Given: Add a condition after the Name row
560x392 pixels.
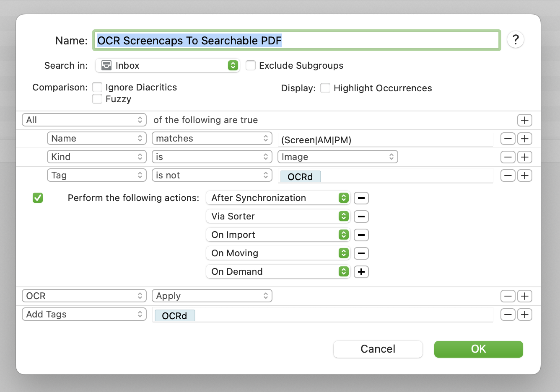Looking at the screenshot, I should pos(524,139).
